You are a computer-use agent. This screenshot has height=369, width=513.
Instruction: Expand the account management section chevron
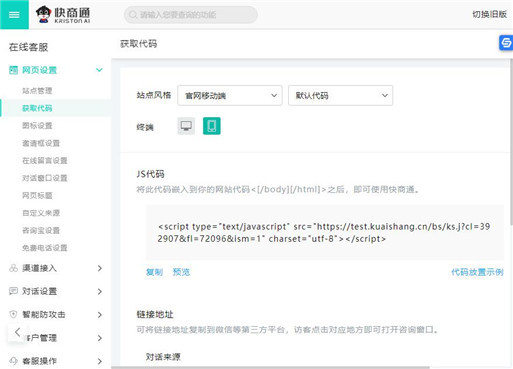[100, 338]
